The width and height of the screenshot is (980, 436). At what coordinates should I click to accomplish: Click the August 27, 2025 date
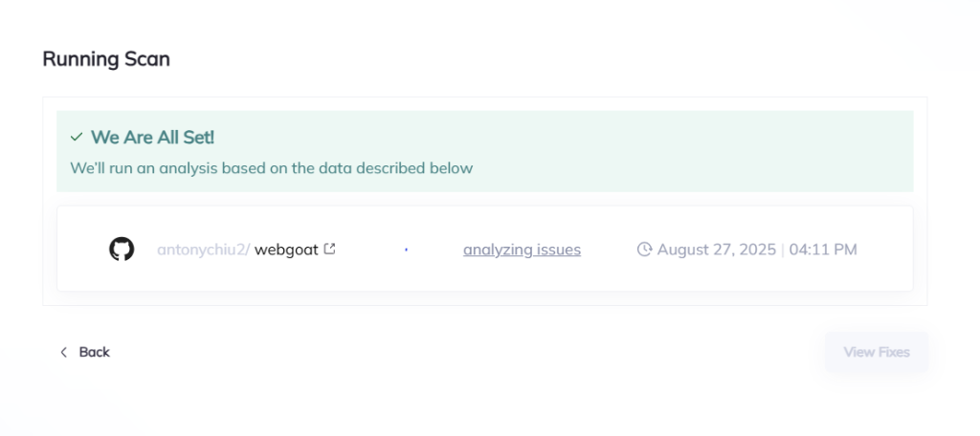pyautogui.click(x=717, y=250)
